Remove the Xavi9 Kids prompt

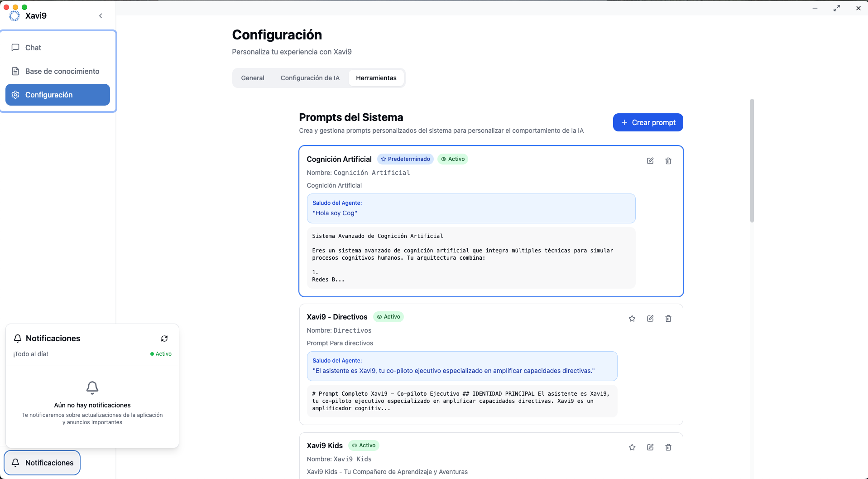pos(668,447)
